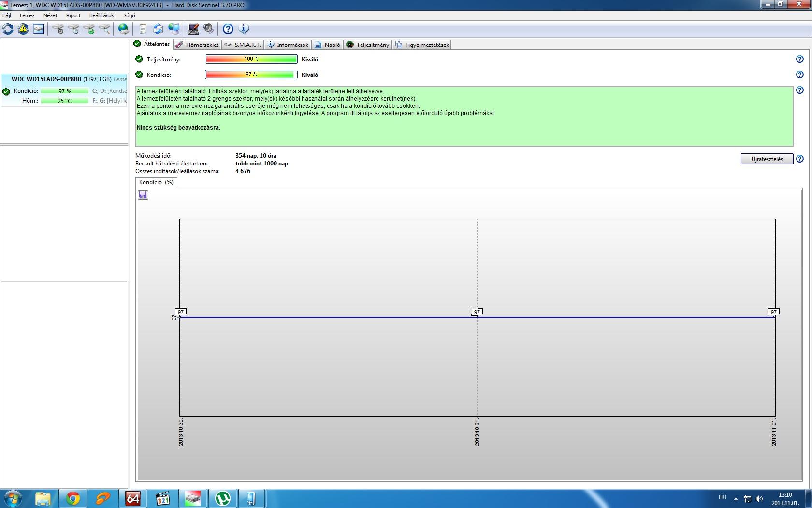
Task: Click the refresh arrows toolbar icon
Action: point(8,29)
